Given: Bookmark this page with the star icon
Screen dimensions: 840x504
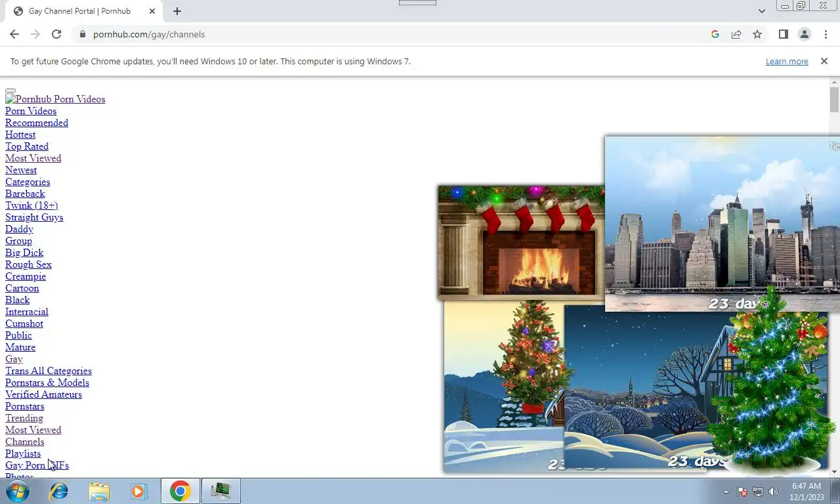Looking at the screenshot, I should tap(757, 34).
